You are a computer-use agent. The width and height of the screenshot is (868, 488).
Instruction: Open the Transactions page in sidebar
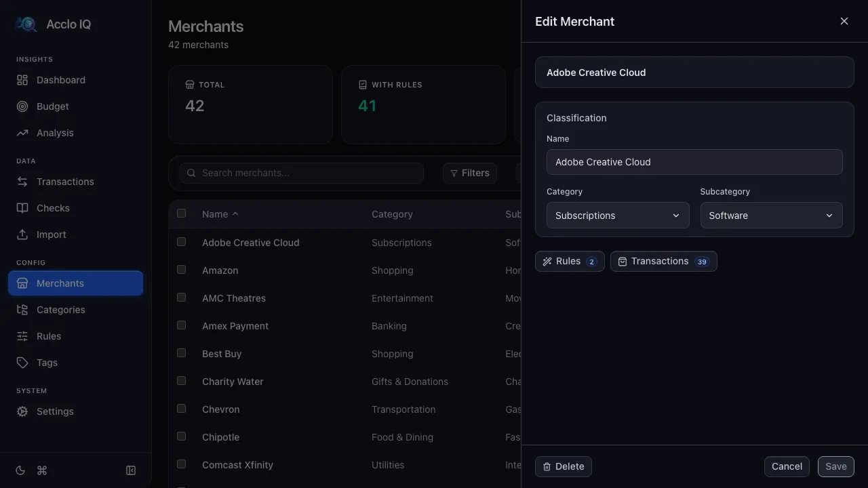(x=75, y=182)
